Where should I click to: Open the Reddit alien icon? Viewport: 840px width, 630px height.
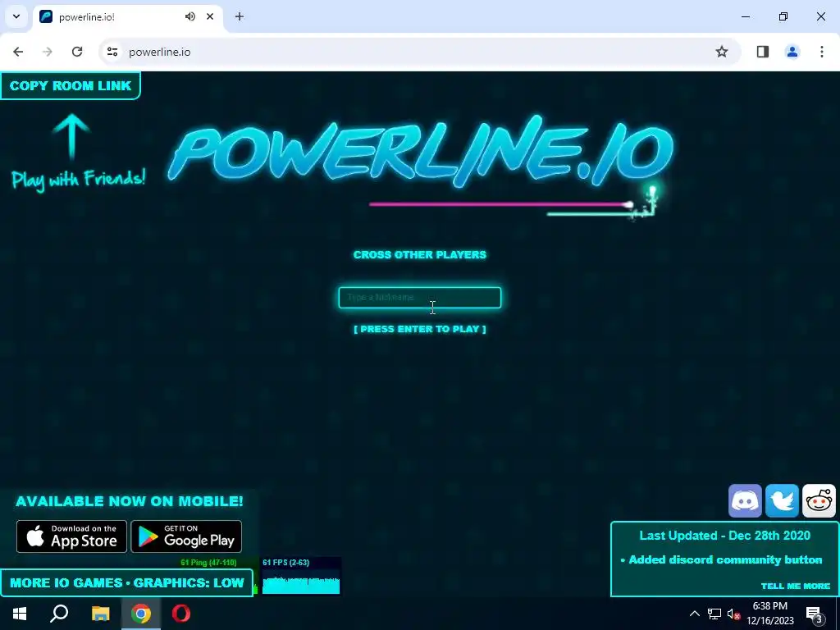(819, 501)
